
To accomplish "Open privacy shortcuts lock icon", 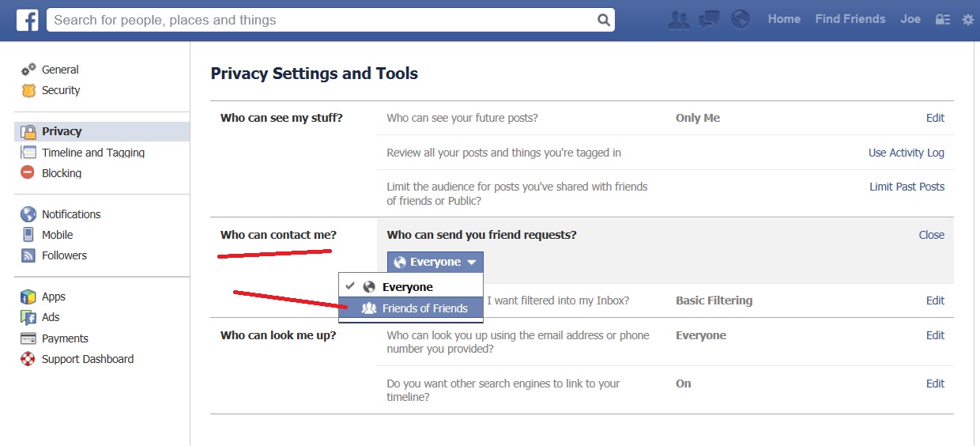I will click(942, 20).
